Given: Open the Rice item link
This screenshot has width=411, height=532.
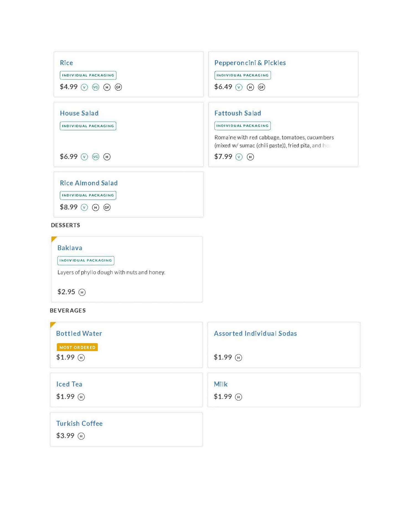Looking at the screenshot, I should tap(66, 63).
